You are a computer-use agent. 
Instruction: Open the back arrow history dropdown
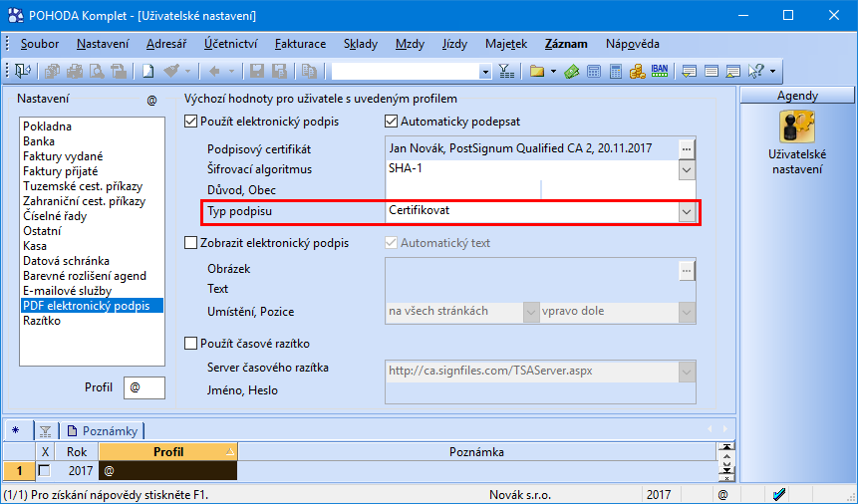coord(231,71)
